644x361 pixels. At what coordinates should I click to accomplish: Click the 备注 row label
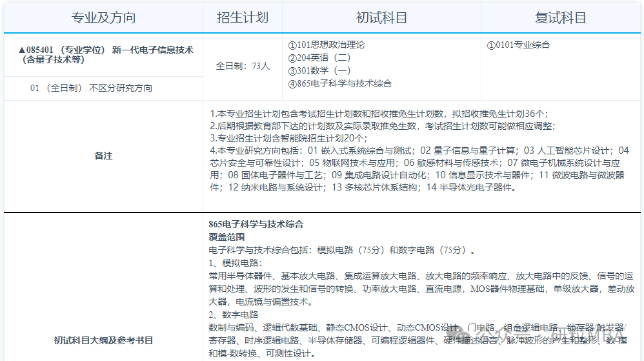pyautogui.click(x=103, y=156)
